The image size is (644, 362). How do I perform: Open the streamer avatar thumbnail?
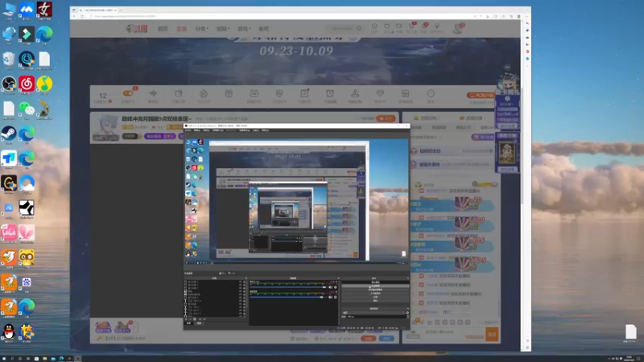point(106,127)
